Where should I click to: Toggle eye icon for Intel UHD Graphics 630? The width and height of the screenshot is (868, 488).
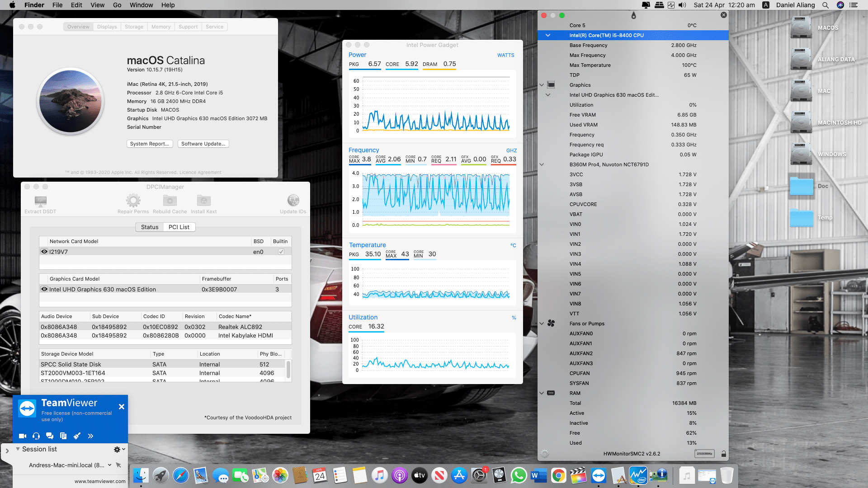[44, 289]
